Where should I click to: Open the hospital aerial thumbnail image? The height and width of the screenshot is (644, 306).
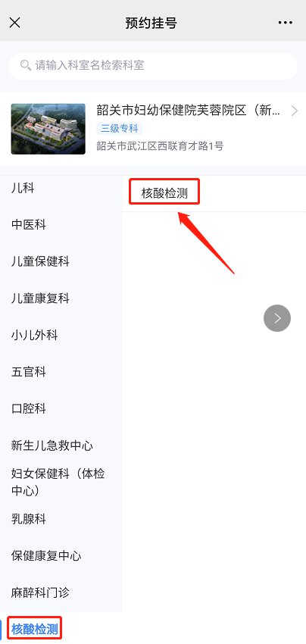point(48,129)
